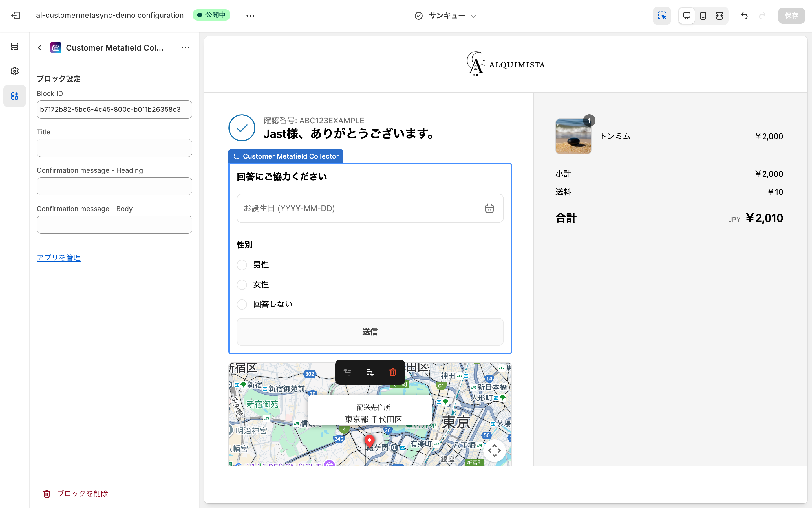Click the 公開中 status badge

click(x=211, y=15)
